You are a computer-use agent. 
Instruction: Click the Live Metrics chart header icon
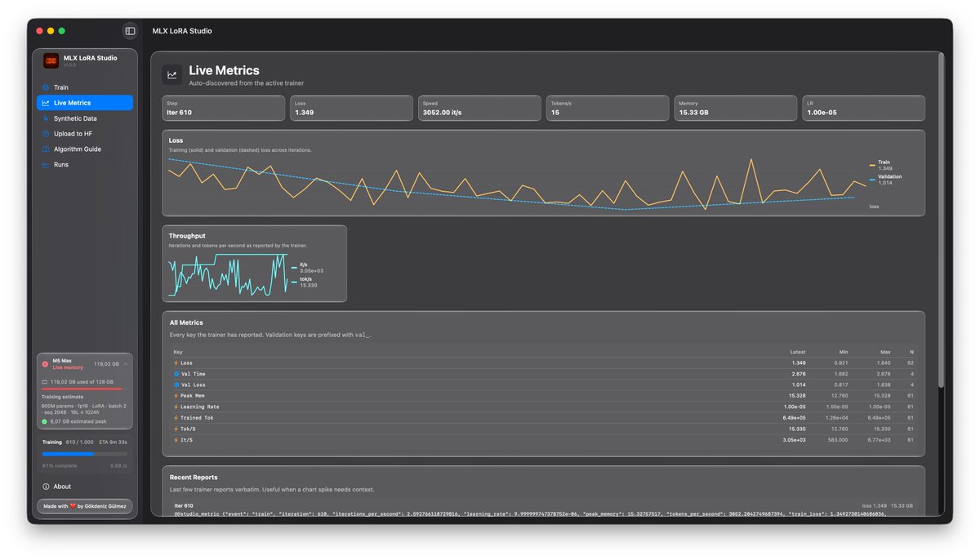(171, 75)
